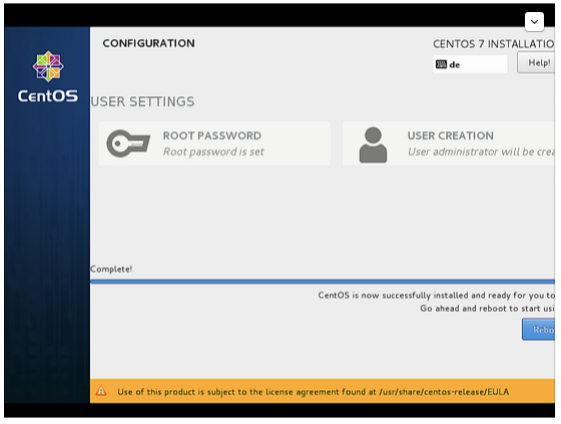Click the Reboot button
The height and width of the screenshot is (424, 561).
point(538,330)
